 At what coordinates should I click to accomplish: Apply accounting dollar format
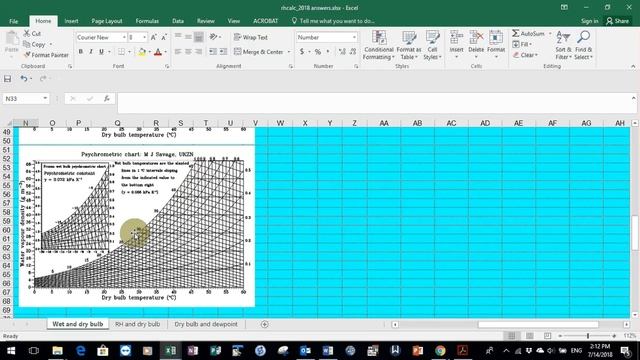[302, 52]
